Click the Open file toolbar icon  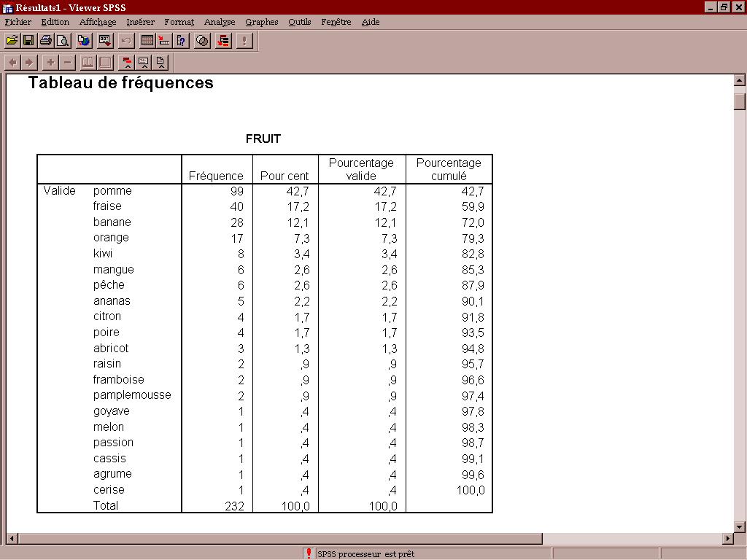(x=12, y=41)
